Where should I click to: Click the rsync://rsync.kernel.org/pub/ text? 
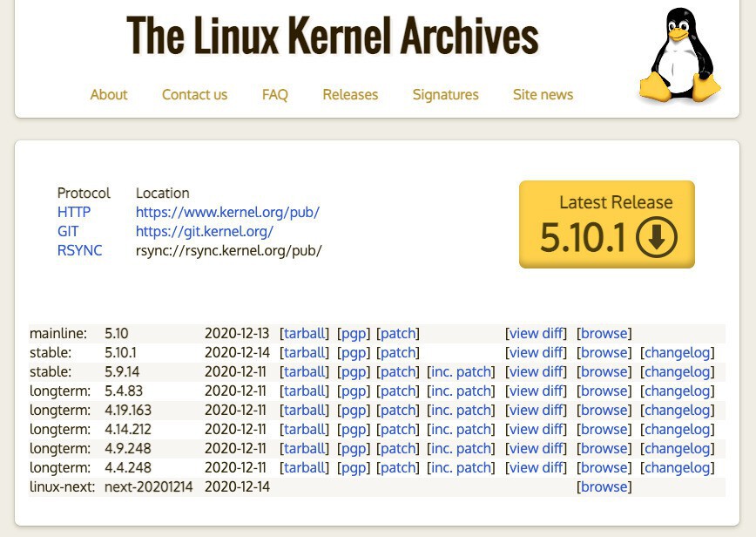click(228, 251)
